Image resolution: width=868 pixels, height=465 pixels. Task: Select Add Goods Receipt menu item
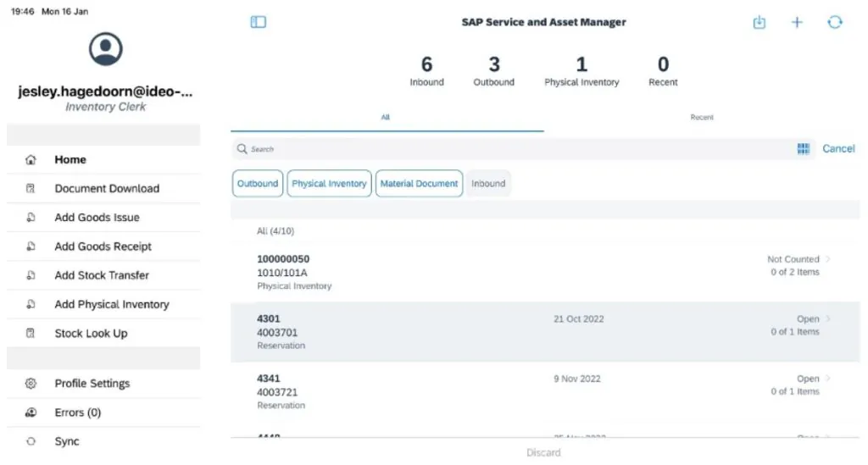point(103,246)
